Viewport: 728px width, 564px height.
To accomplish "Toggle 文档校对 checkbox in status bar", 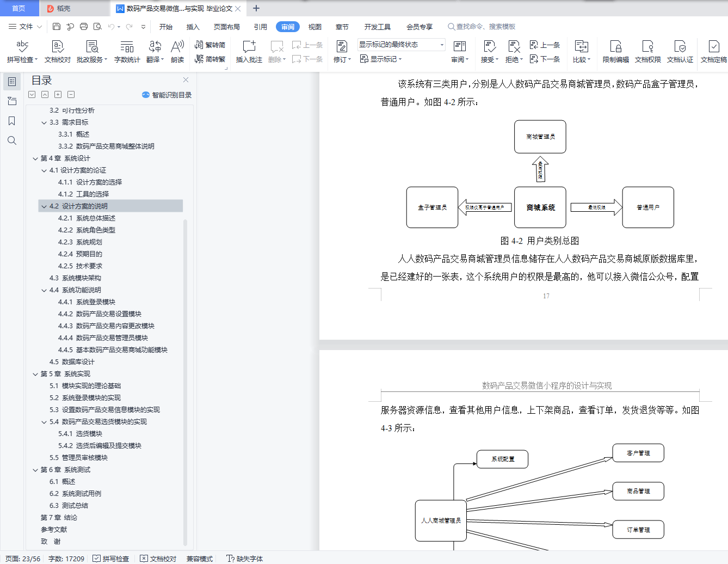I will [x=158, y=559].
